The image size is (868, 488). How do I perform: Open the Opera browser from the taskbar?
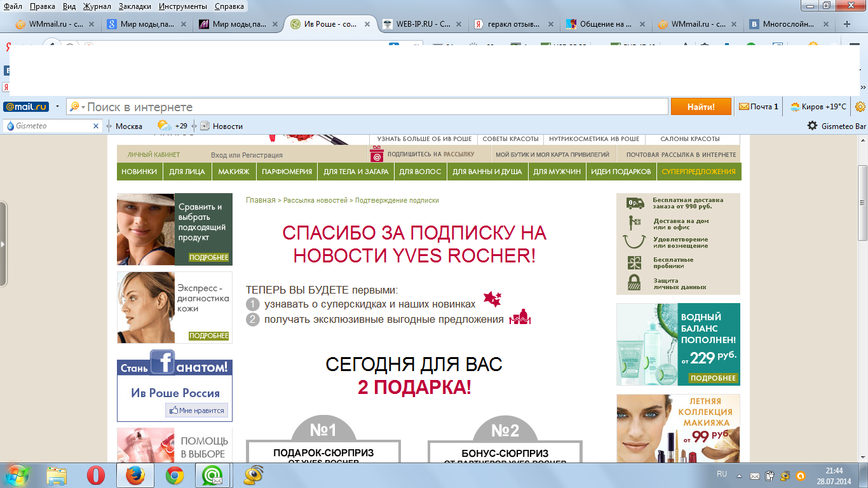(x=96, y=475)
